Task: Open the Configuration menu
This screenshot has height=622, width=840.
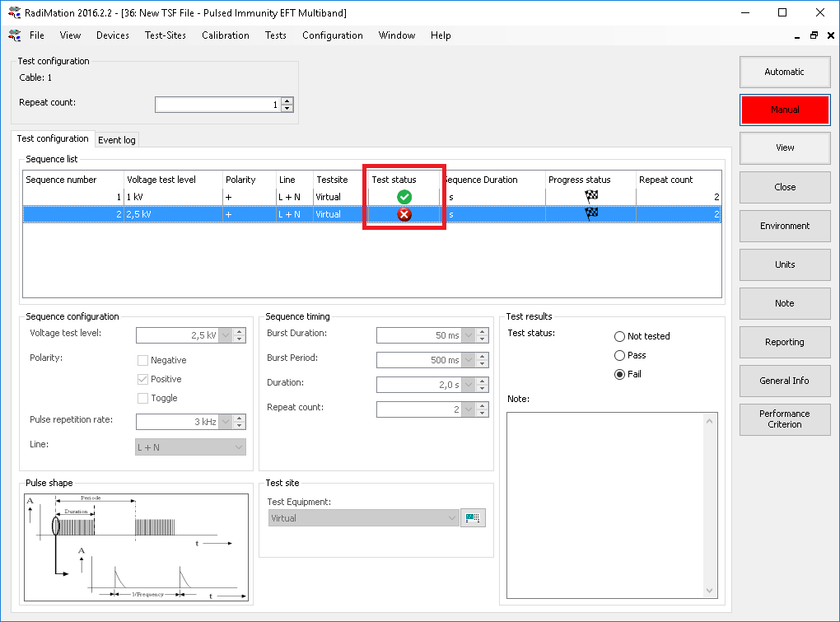Action: [332, 35]
